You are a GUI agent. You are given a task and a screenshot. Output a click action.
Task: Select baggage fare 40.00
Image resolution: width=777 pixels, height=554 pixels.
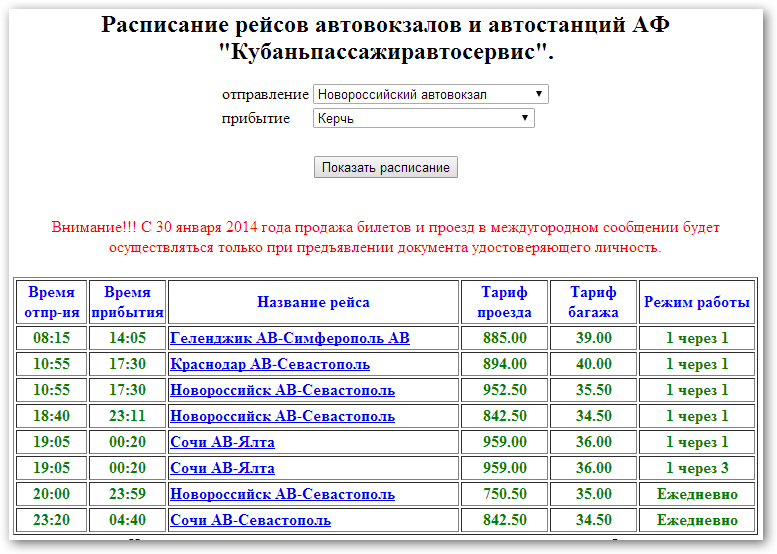(593, 364)
